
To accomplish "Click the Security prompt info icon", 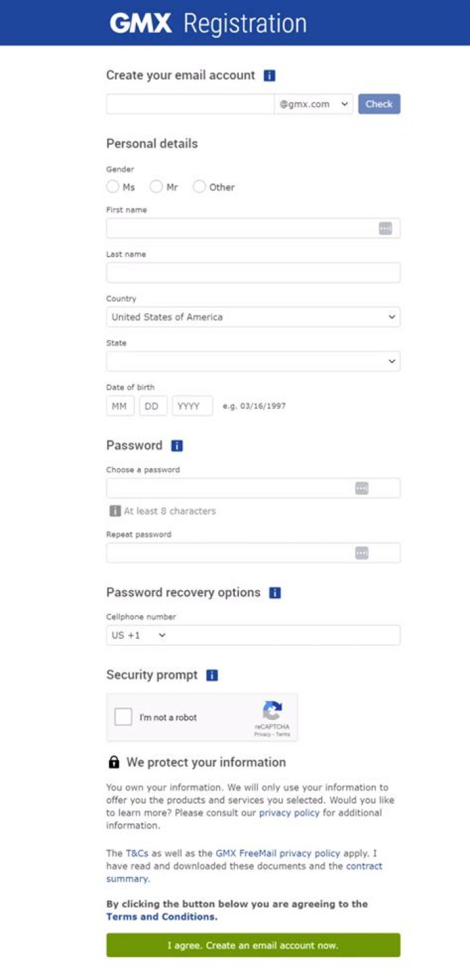I will tap(211, 675).
